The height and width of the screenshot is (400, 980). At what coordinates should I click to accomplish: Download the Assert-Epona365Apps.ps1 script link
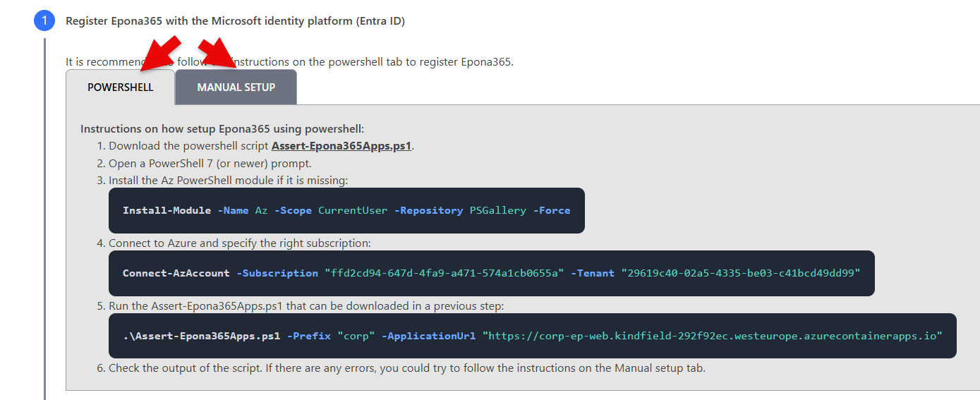point(341,146)
